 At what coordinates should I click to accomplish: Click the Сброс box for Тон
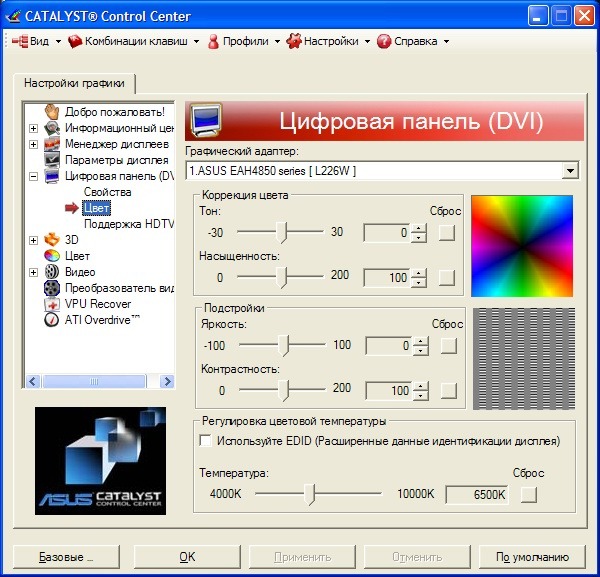[447, 232]
